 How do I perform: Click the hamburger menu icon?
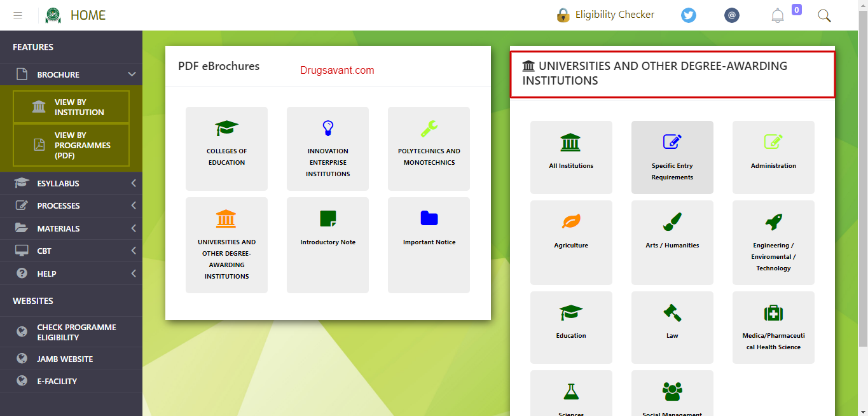pyautogui.click(x=18, y=15)
